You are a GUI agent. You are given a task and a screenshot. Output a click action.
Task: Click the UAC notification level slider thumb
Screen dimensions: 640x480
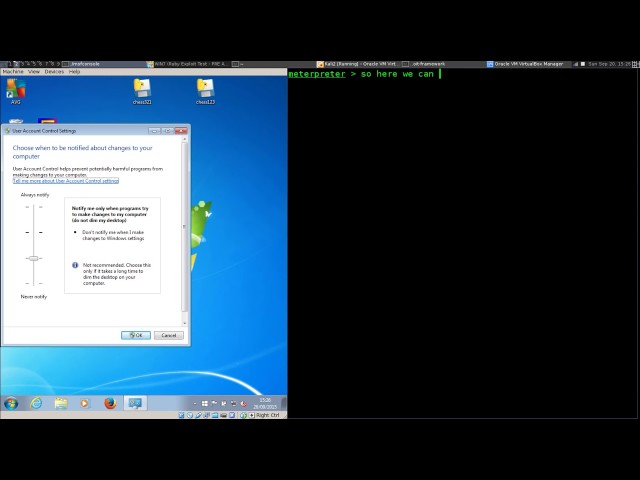pos(33,258)
